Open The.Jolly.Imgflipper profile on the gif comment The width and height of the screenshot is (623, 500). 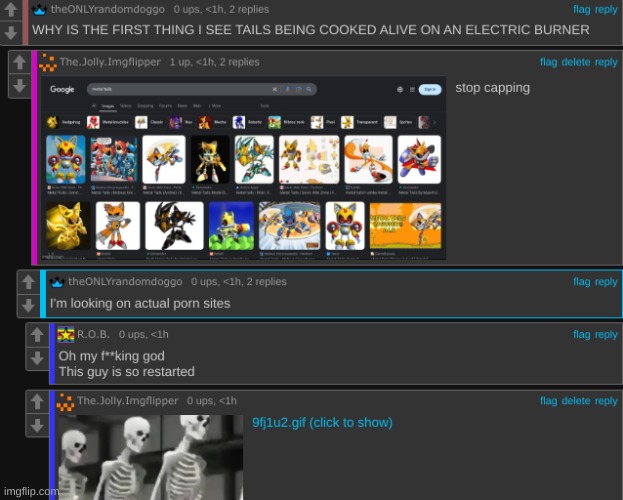[128, 401]
